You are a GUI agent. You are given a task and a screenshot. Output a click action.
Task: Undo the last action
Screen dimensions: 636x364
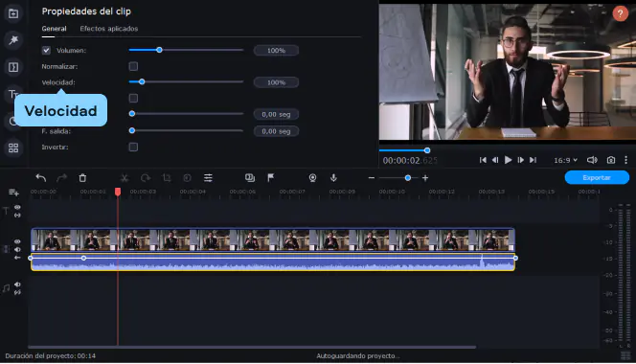tap(40, 178)
